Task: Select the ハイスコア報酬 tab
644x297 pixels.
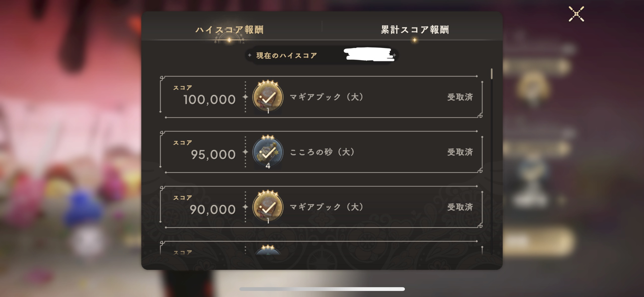Action: [x=230, y=30]
